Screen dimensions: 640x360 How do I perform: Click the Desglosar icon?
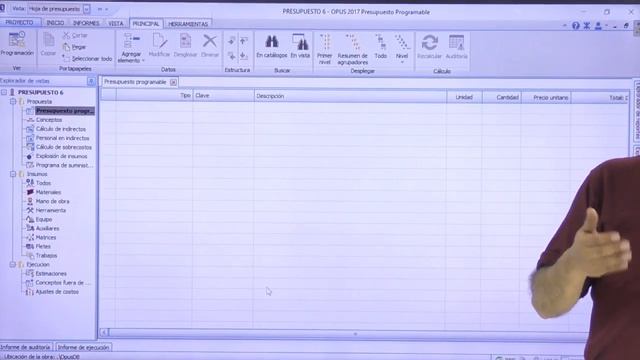(x=185, y=45)
